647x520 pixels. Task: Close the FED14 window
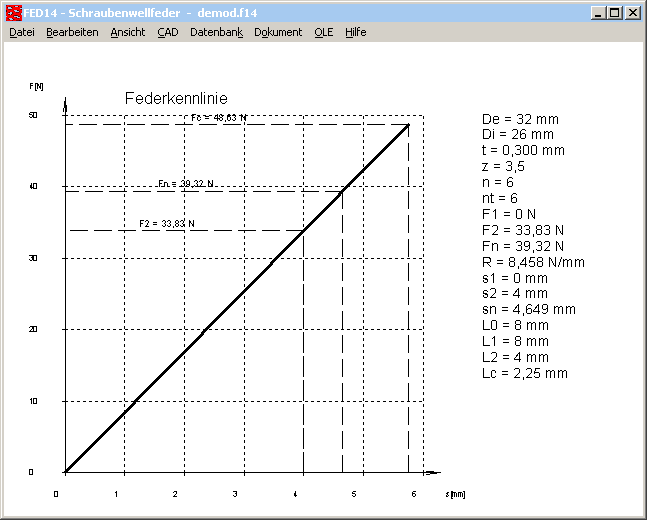[x=632, y=13]
